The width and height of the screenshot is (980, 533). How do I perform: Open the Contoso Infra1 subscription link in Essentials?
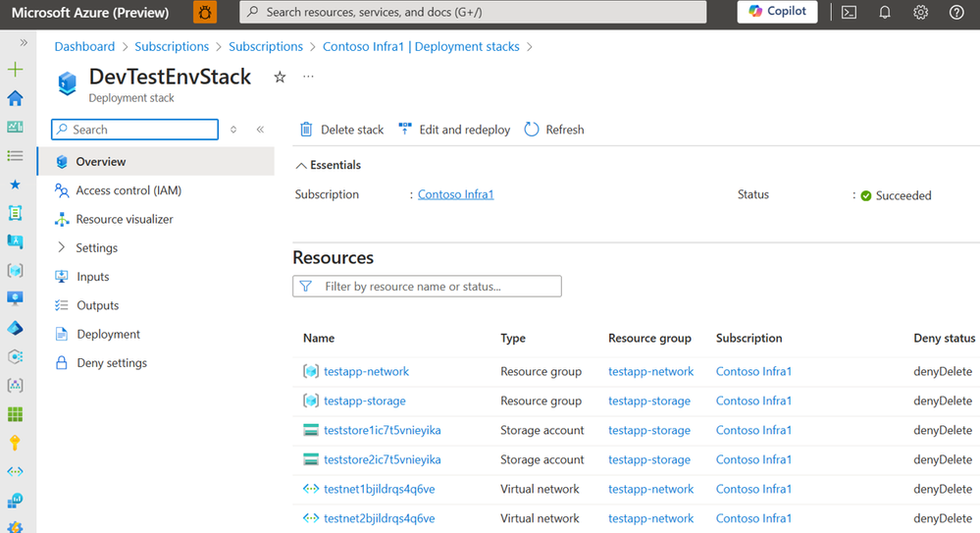pyautogui.click(x=455, y=194)
